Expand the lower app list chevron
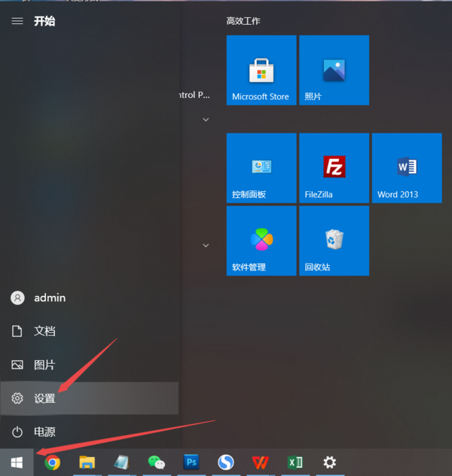The height and width of the screenshot is (476, 452). click(205, 246)
